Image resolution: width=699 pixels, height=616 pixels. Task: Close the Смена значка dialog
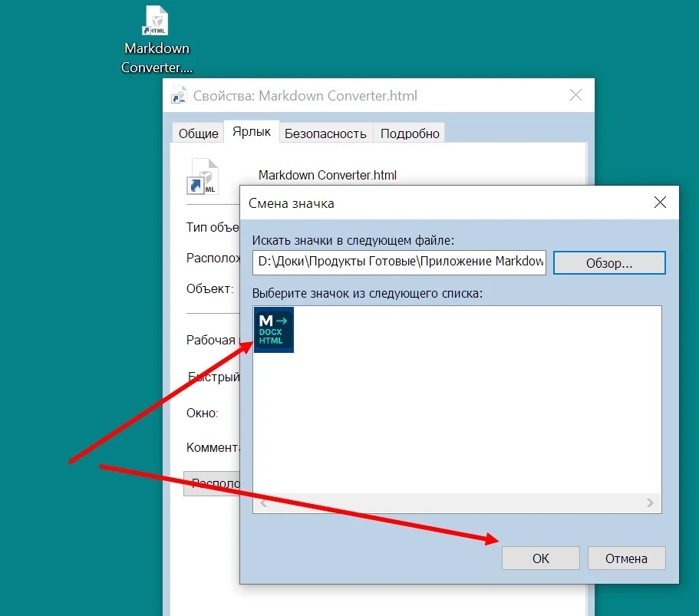(659, 203)
